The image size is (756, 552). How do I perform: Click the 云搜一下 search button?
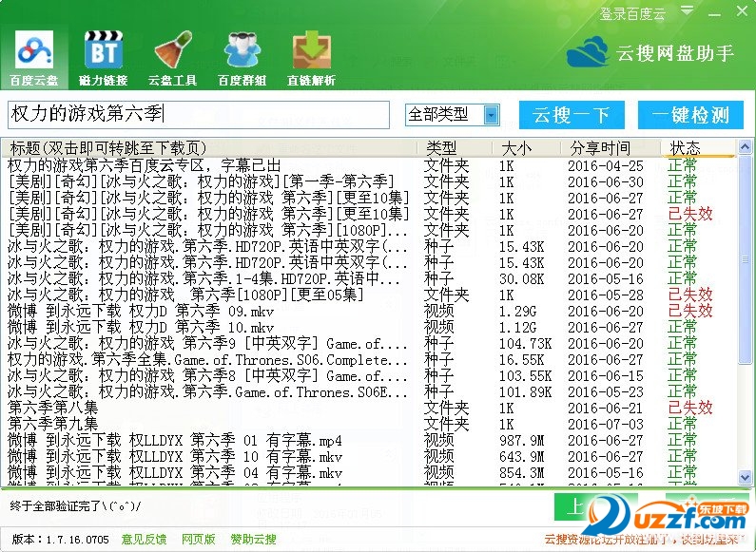point(572,115)
